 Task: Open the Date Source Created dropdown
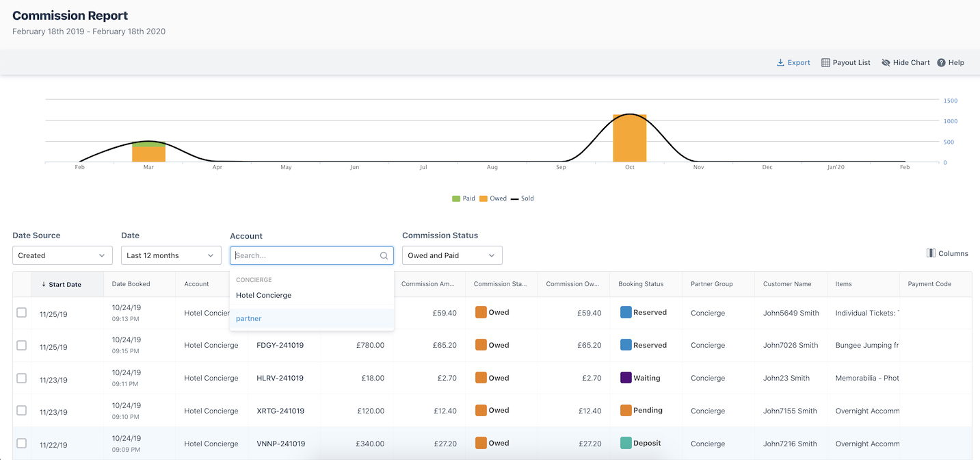coord(63,255)
